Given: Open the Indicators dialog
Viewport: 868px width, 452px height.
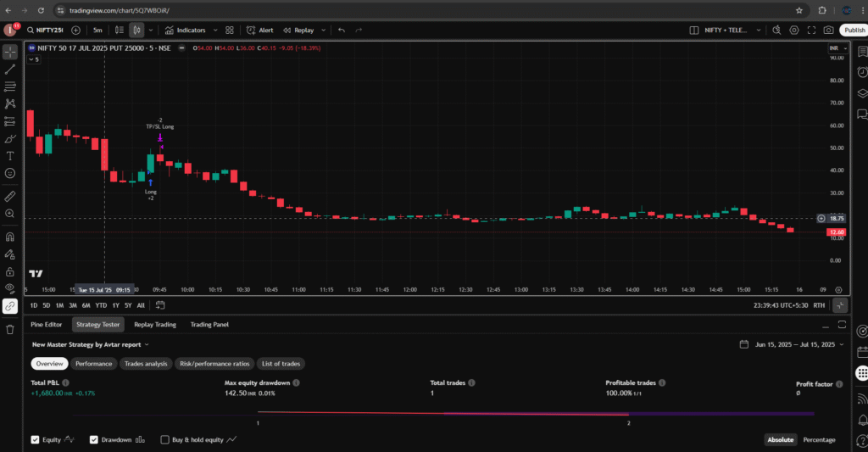Looking at the screenshot, I should coord(186,30).
